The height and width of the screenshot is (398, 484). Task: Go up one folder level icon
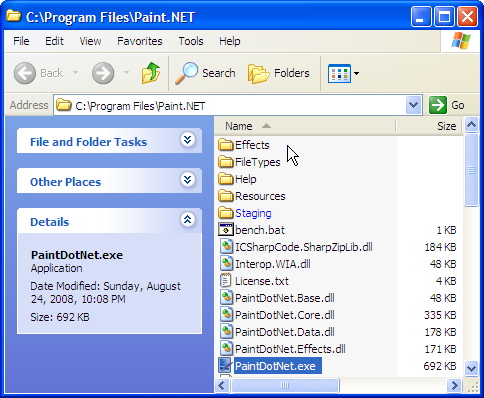pyautogui.click(x=151, y=73)
